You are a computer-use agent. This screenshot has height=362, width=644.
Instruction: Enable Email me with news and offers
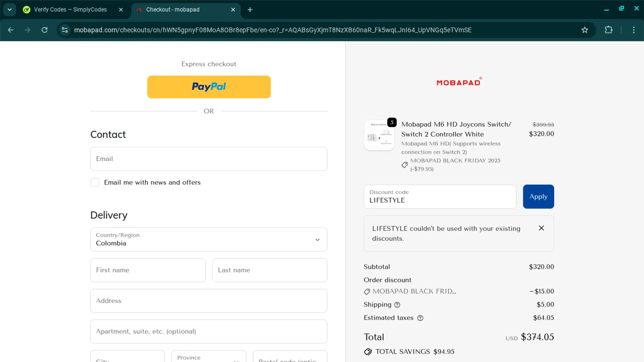95,182
